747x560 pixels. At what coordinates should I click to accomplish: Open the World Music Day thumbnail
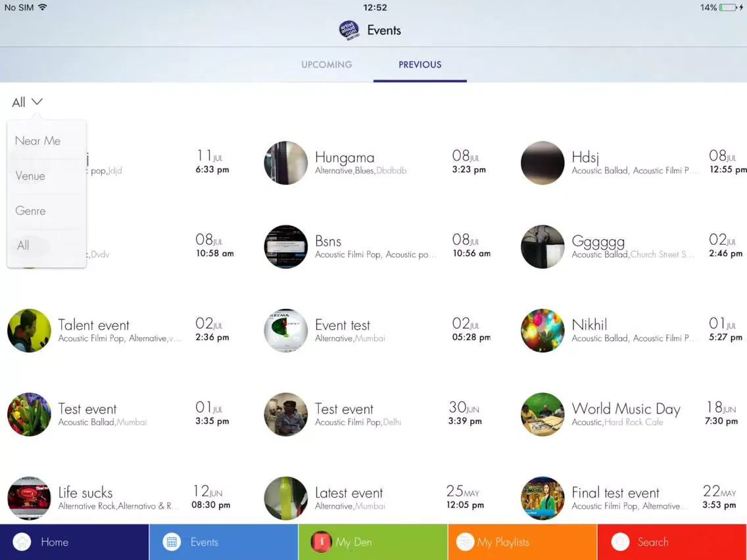[542, 415]
